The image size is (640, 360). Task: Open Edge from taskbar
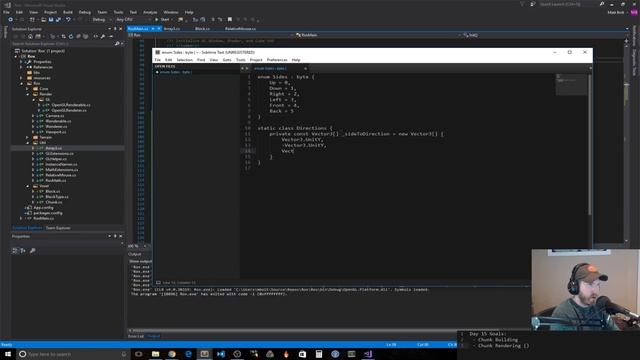tap(188, 354)
